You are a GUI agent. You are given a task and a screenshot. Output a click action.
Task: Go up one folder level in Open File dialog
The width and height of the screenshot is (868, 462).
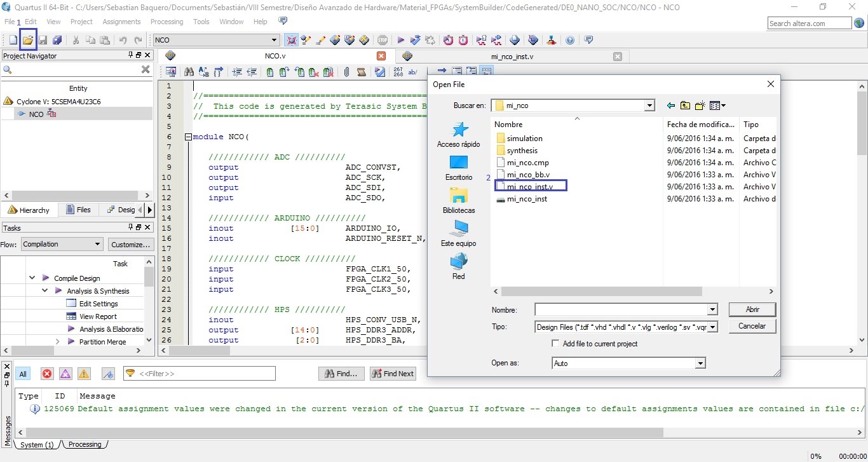[x=685, y=105]
